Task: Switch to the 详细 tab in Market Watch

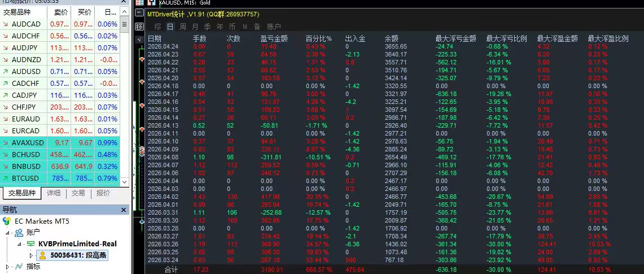Action: [x=54, y=193]
